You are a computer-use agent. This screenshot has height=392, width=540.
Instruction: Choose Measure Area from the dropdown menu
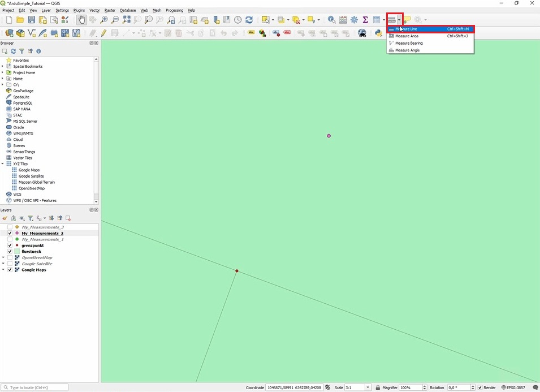pos(407,36)
